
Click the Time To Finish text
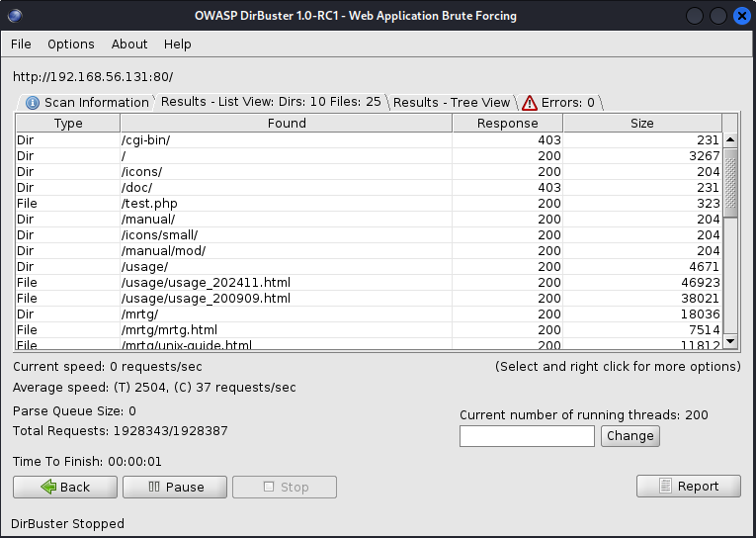click(87, 462)
